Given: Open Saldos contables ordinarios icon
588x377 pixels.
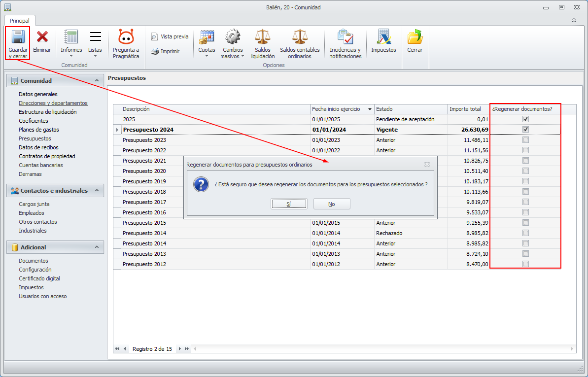Looking at the screenshot, I should 300,37.
